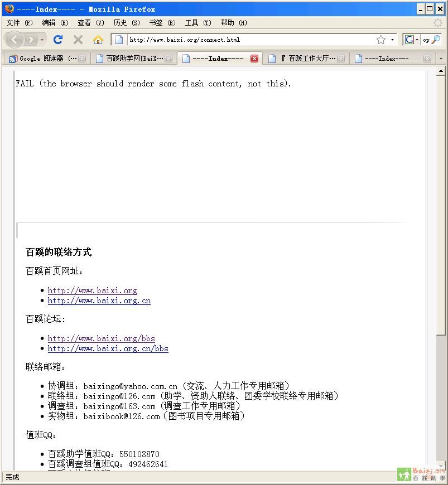Go to the Home page
This screenshot has height=485, width=448.
point(98,40)
